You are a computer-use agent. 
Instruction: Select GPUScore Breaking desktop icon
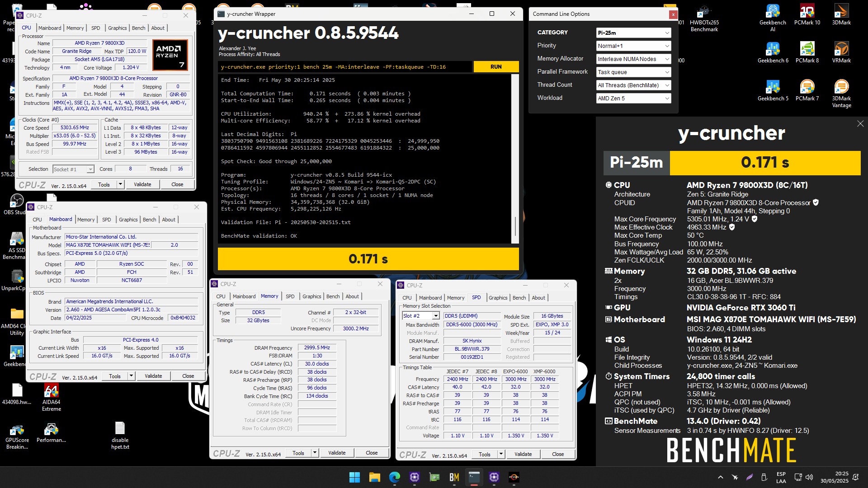point(17,436)
